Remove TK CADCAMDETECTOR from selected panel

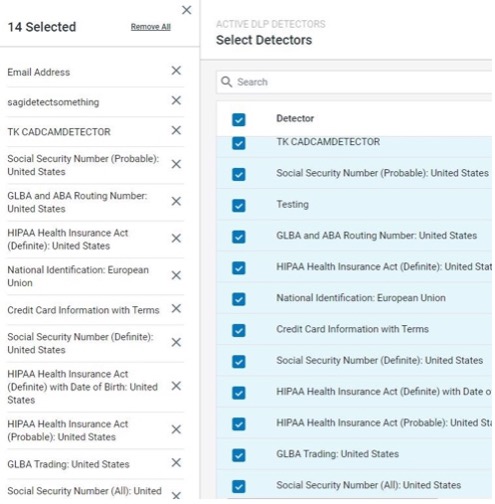(x=176, y=130)
